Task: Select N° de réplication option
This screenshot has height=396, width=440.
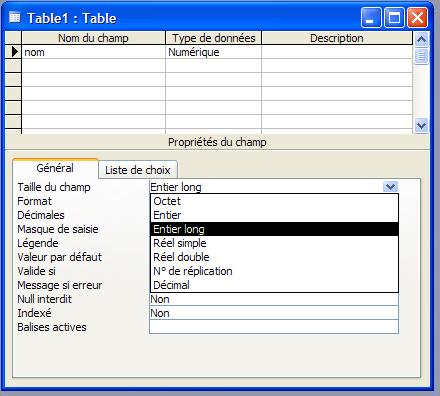Action: (x=274, y=271)
